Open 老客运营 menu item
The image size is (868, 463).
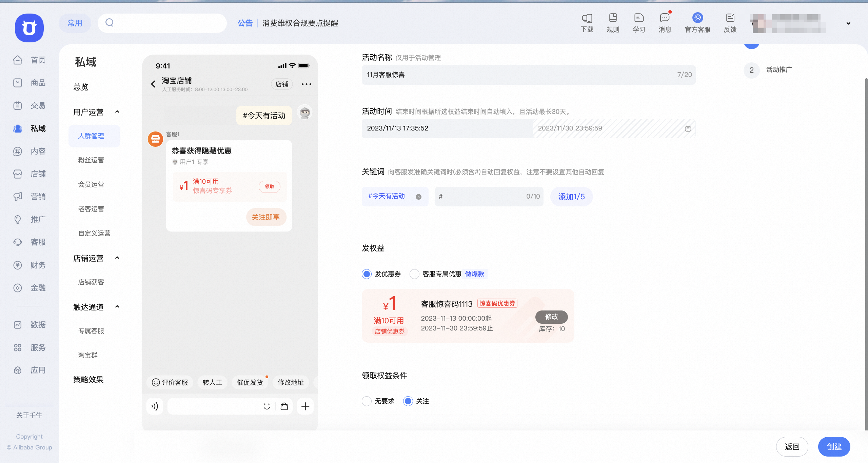91,209
